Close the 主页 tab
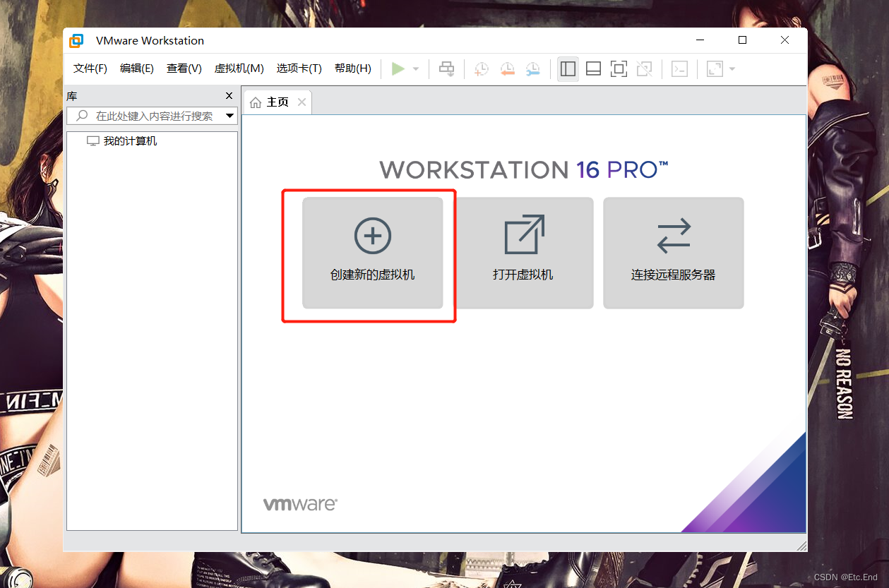The height and width of the screenshot is (588, 889). [302, 102]
